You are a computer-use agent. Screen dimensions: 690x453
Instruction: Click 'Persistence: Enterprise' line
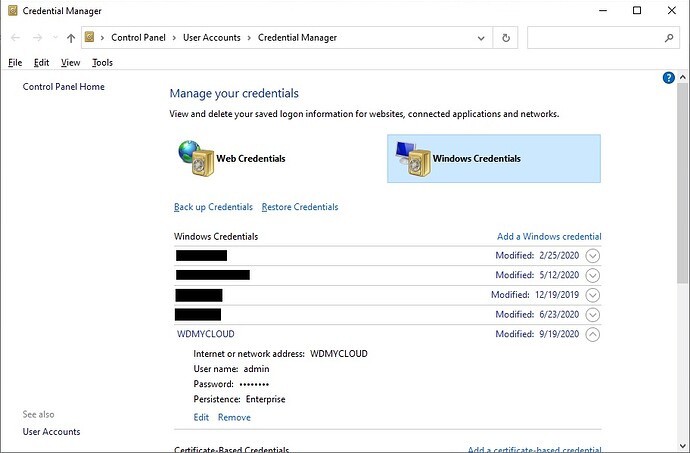click(x=239, y=399)
